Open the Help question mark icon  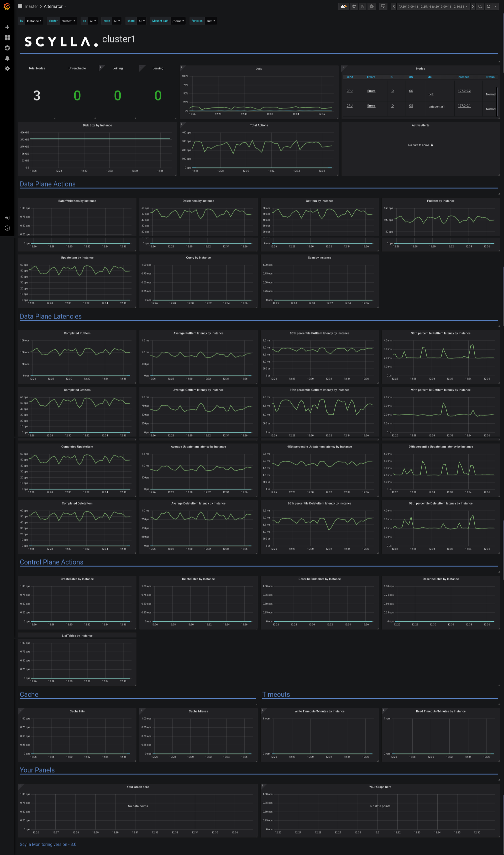[7, 228]
